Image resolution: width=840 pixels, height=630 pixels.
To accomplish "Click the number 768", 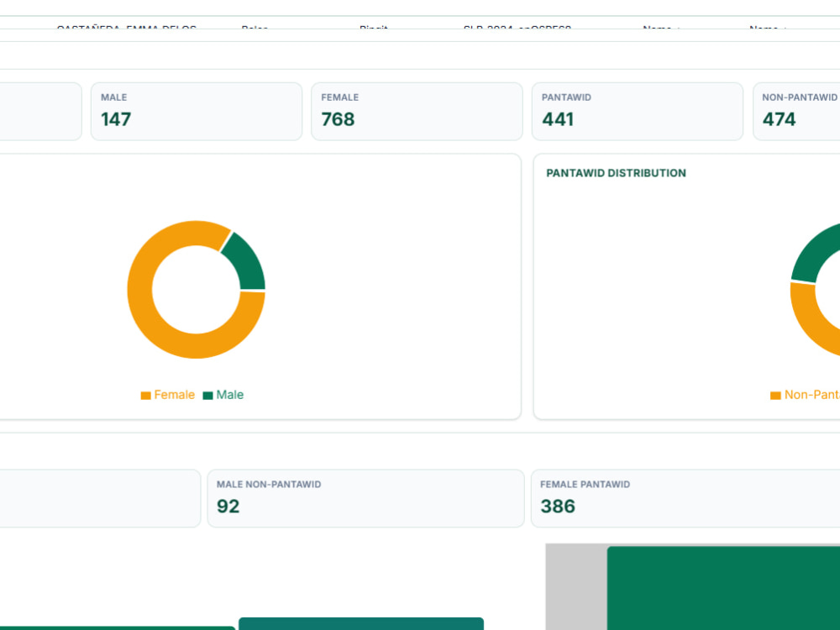I will [338, 119].
